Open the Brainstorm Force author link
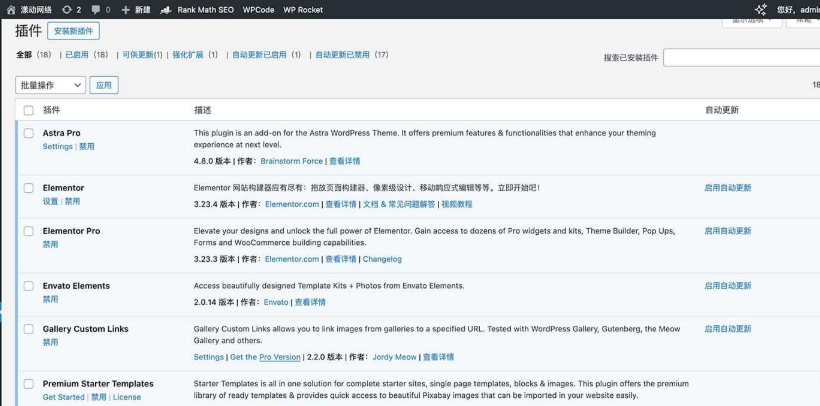Image resolution: width=820 pixels, height=406 pixels. coord(292,161)
